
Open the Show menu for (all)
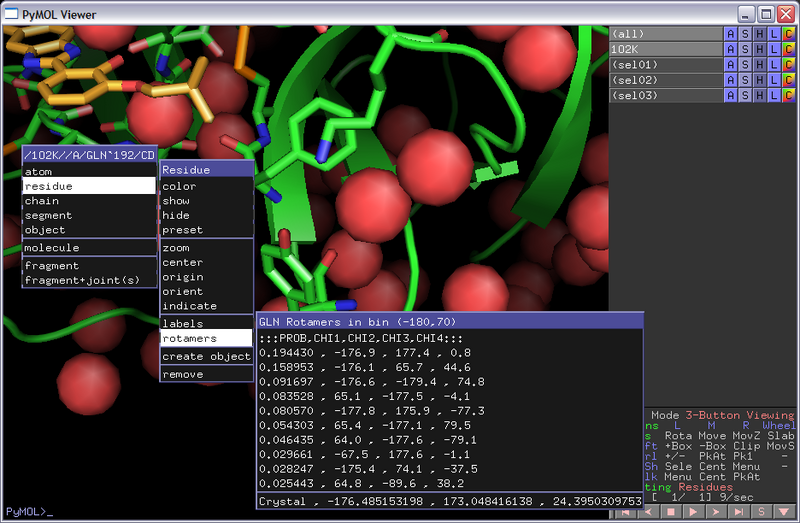(x=745, y=33)
